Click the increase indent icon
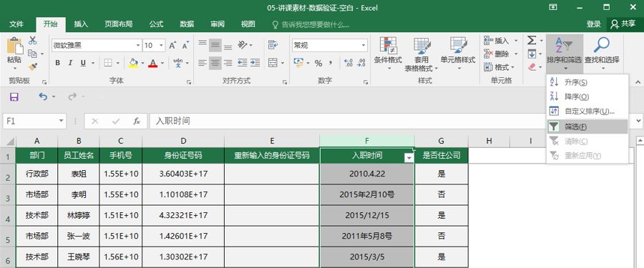The width and height of the screenshot is (644, 268). (255, 63)
